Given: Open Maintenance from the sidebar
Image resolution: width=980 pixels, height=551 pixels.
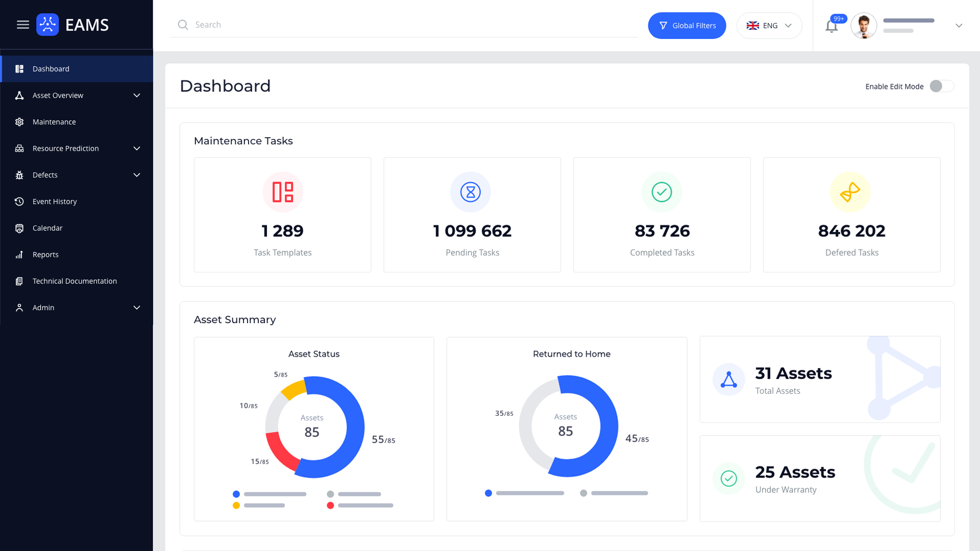Looking at the screenshot, I should coord(77,122).
